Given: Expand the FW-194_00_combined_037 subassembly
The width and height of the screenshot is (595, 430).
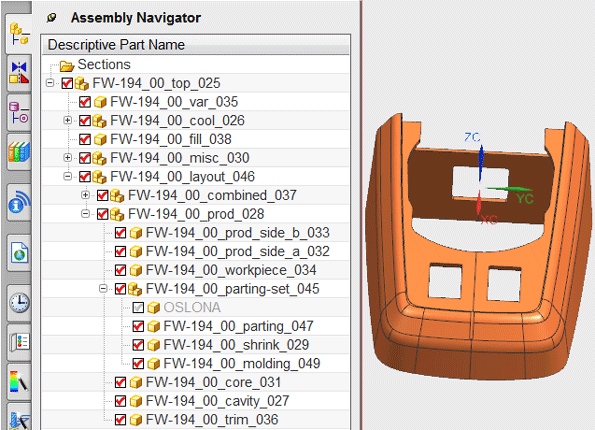Looking at the screenshot, I should pos(85,195).
